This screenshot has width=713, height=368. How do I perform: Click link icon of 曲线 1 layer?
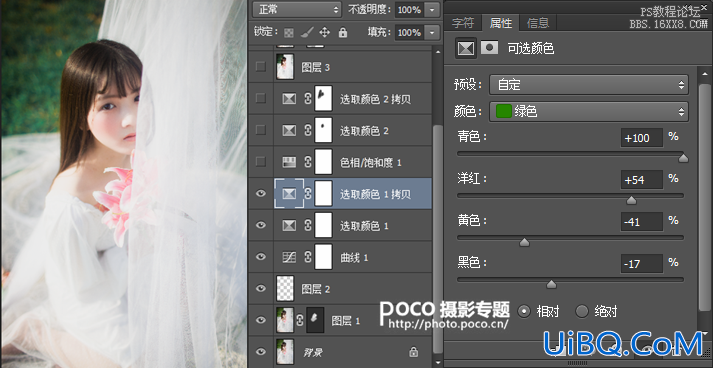[x=308, y=257]
